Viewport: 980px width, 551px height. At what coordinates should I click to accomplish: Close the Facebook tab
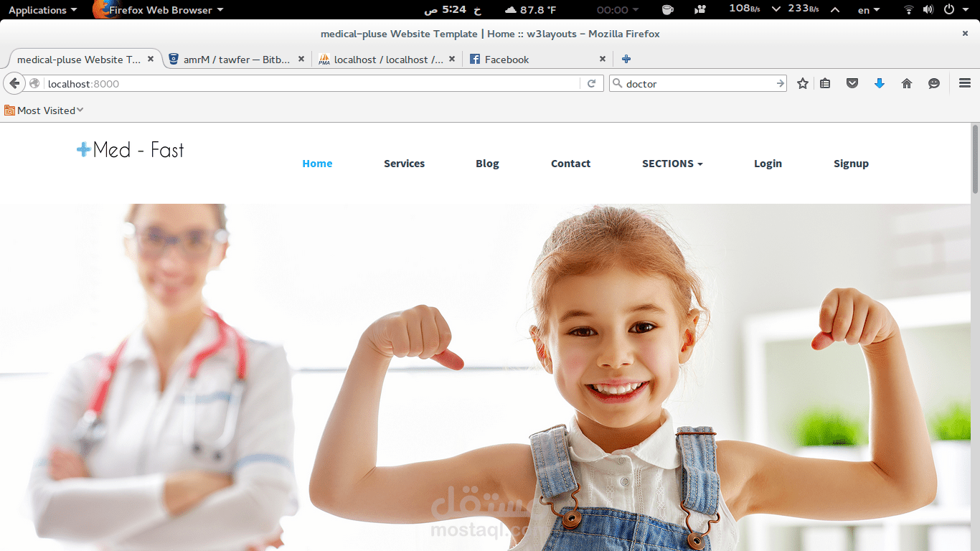point(603,59)
